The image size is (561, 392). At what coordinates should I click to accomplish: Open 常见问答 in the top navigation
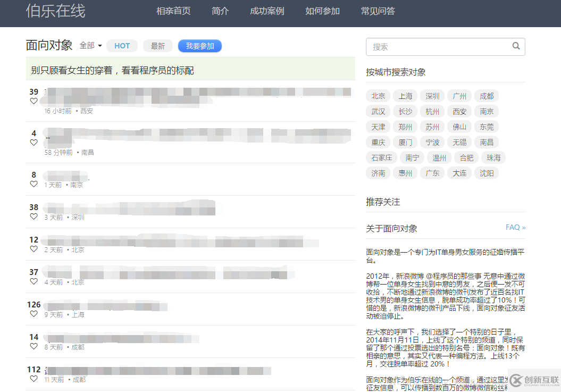[378, 11]
